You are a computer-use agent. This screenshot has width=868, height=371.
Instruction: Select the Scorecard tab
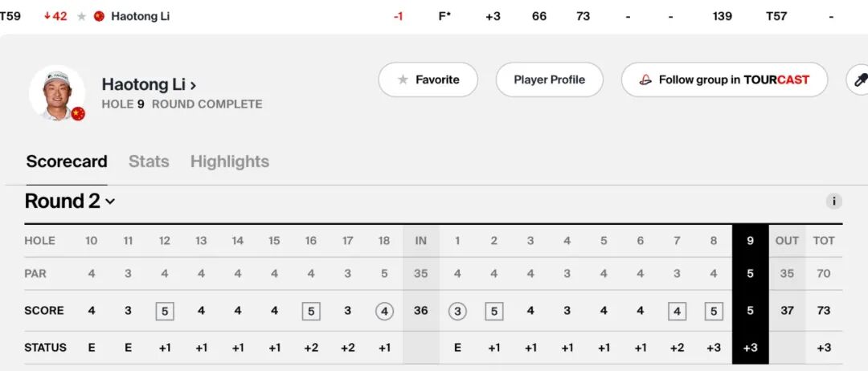point(67,161)
